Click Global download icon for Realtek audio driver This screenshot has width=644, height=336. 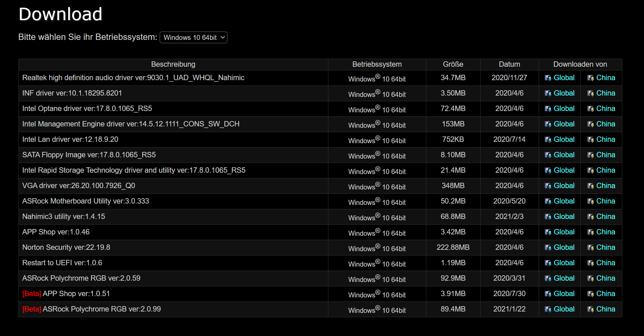coord(548,78)
